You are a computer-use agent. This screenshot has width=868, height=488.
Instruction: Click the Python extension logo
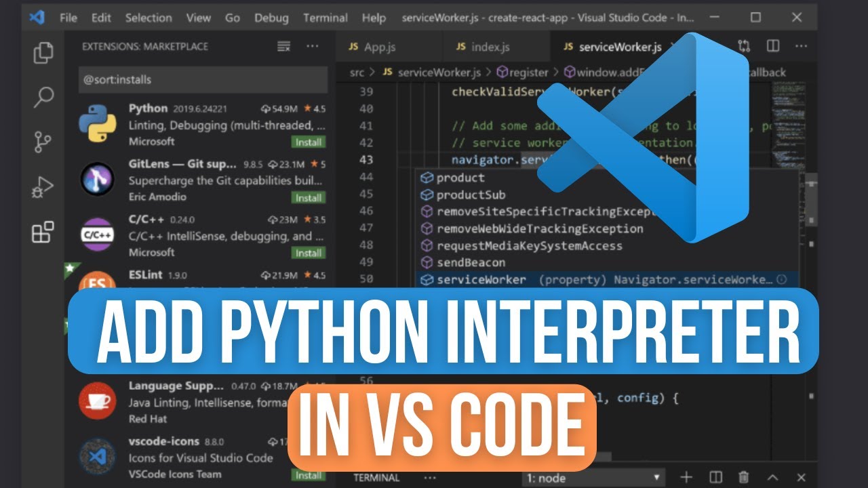98,123
